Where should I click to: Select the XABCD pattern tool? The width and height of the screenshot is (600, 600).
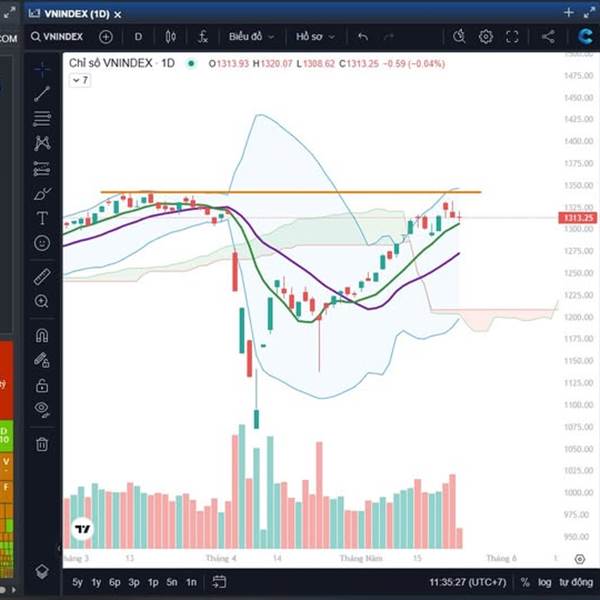point(42,143)
